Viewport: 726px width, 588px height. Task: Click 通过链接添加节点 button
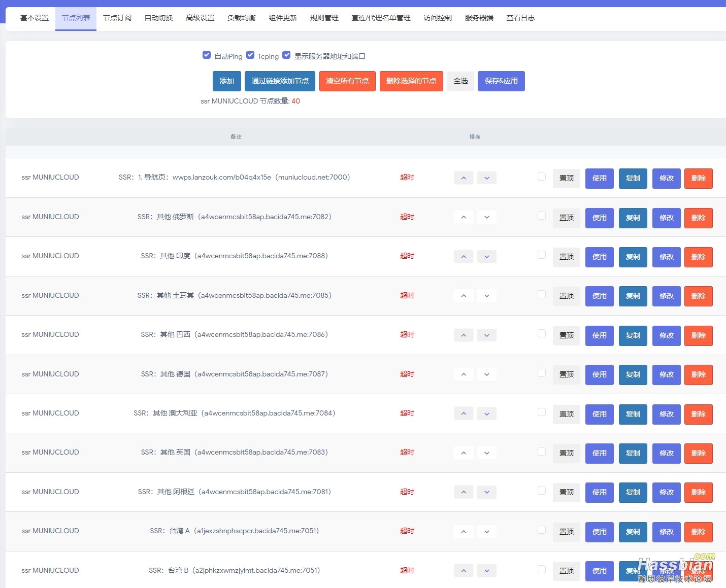[x=280, y=81]
